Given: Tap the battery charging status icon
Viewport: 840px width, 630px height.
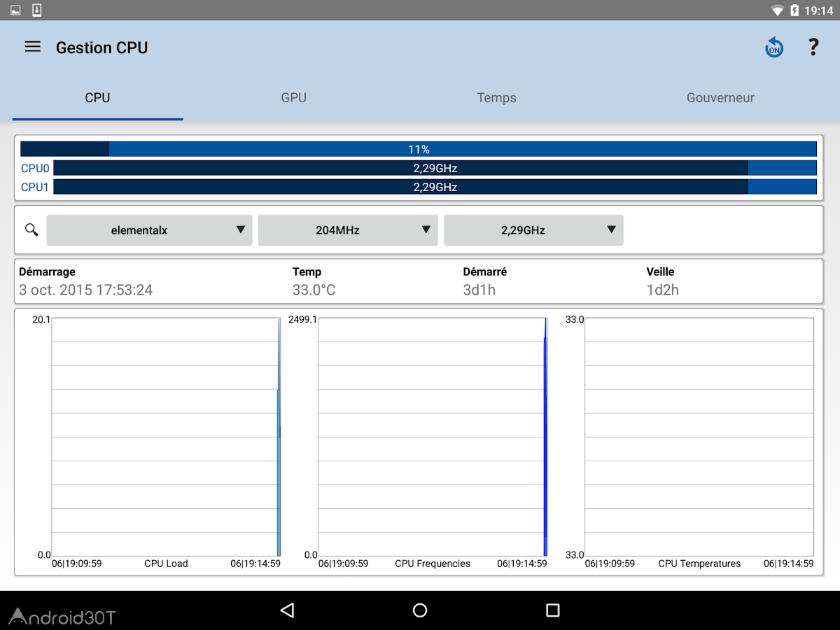Looking at the screenshot, I should [x=794, y=10].
